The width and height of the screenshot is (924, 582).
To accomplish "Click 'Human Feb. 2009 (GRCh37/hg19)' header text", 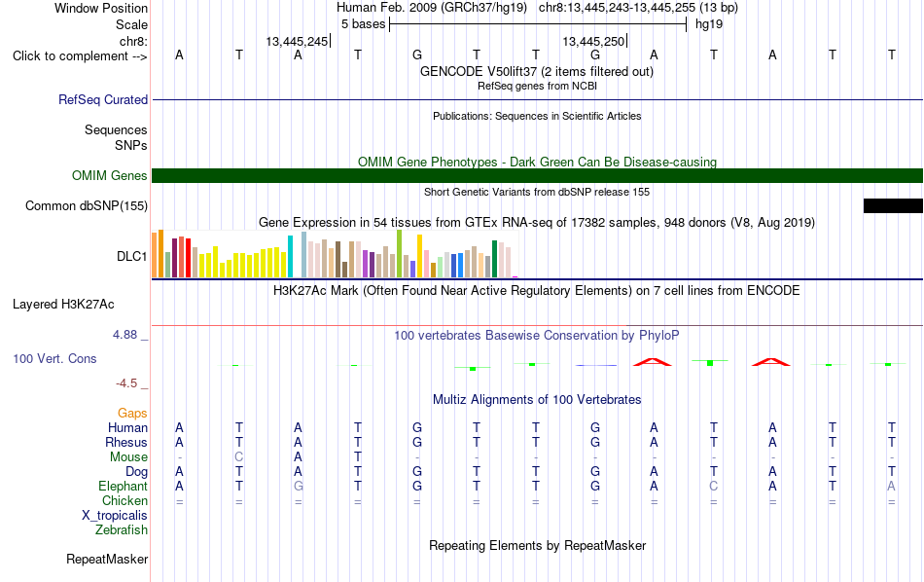I will (433, 8).
